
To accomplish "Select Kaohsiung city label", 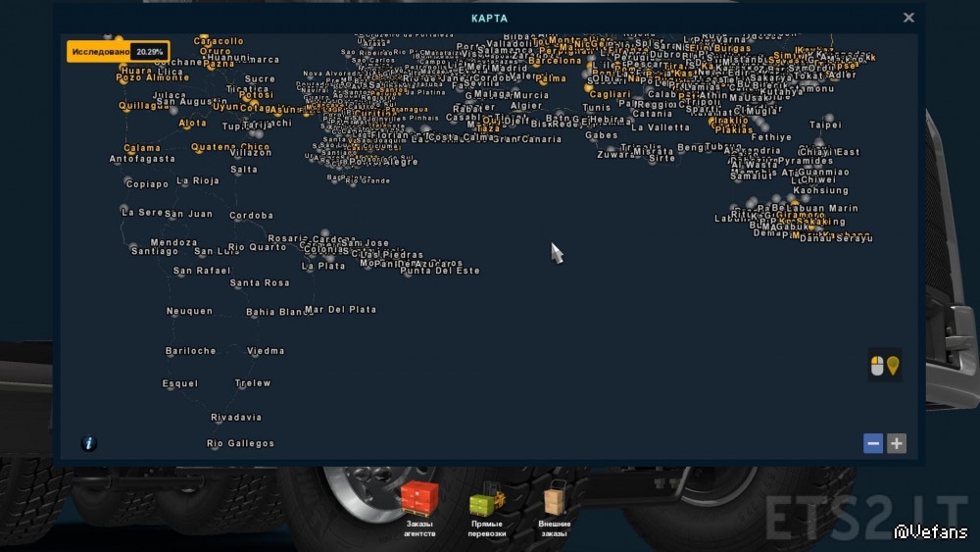I will coord(820,190).
